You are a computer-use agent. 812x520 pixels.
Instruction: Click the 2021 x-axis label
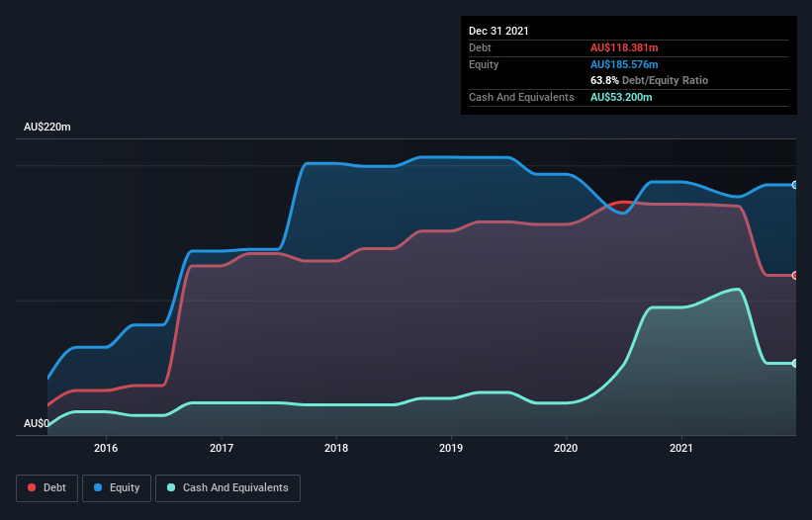(x=681, y=448)
